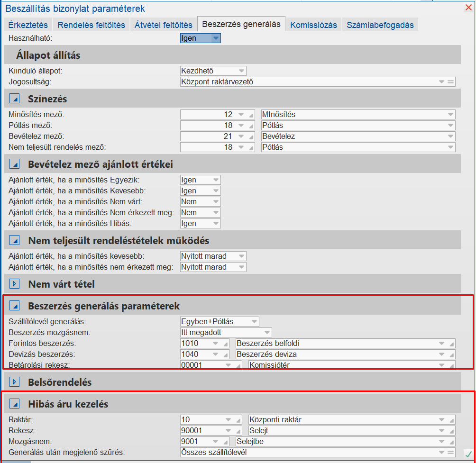This screenshot has width=476, height=463.
Task: Collapse the Hibás áru kezelés section
Action: 15,404
